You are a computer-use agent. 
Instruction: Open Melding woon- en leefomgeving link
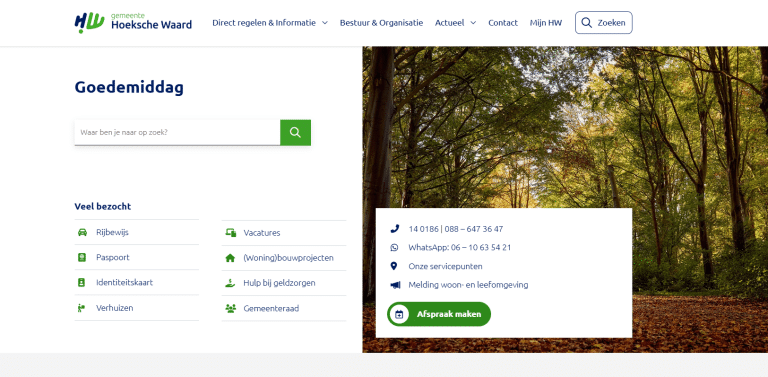468,285
